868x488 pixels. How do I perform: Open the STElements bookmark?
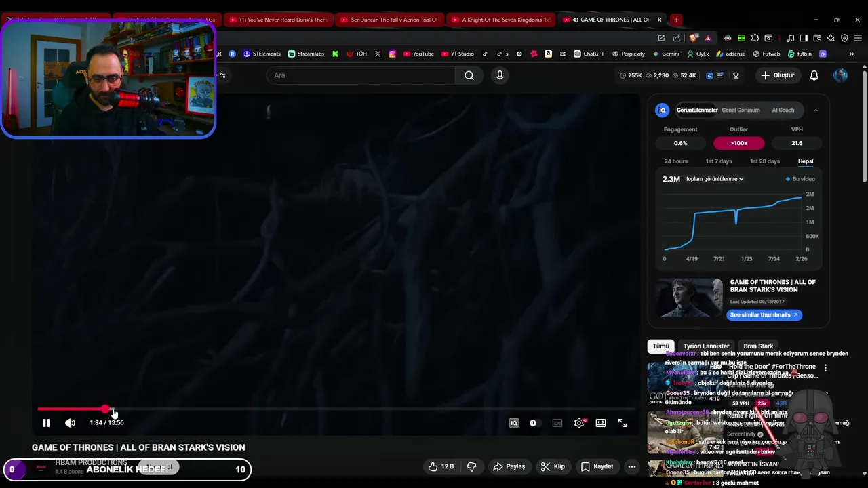tap(261, 54)
